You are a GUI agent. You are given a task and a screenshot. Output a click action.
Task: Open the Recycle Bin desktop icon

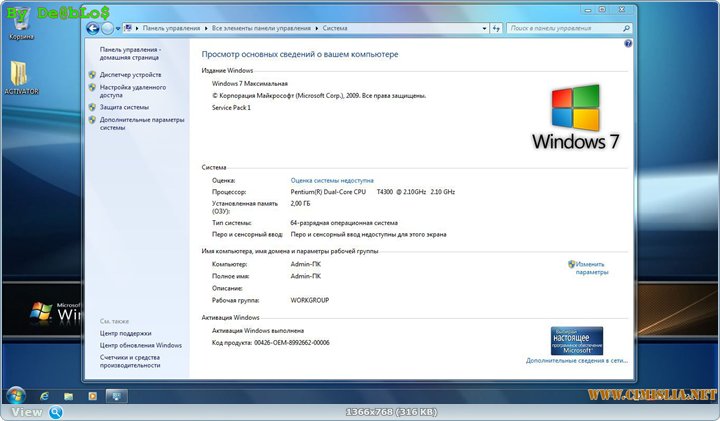pos(21,22)
